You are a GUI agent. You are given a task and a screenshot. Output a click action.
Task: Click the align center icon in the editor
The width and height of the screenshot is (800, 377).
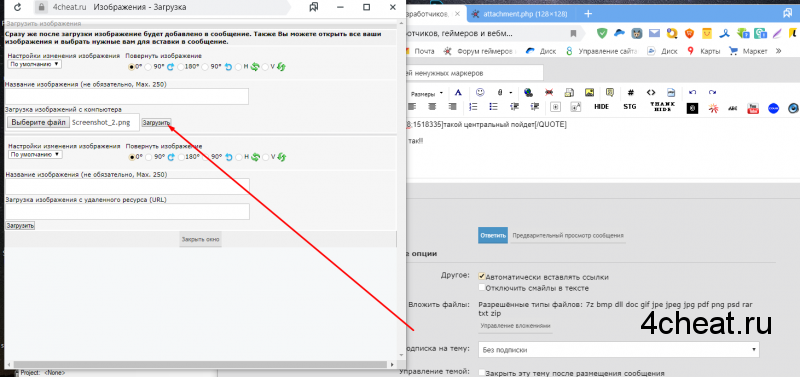click(x=432, y=107)
